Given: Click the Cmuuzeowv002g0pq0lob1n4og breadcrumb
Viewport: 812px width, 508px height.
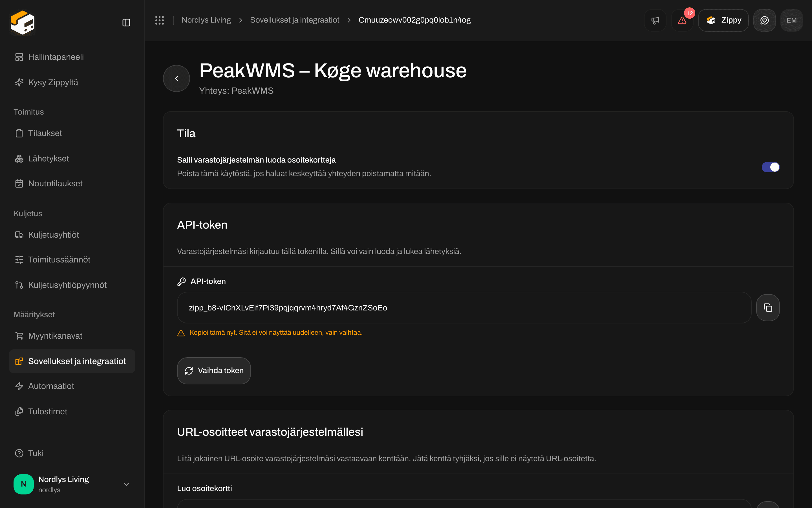Looking at the screenshot, I should point(414,20).
